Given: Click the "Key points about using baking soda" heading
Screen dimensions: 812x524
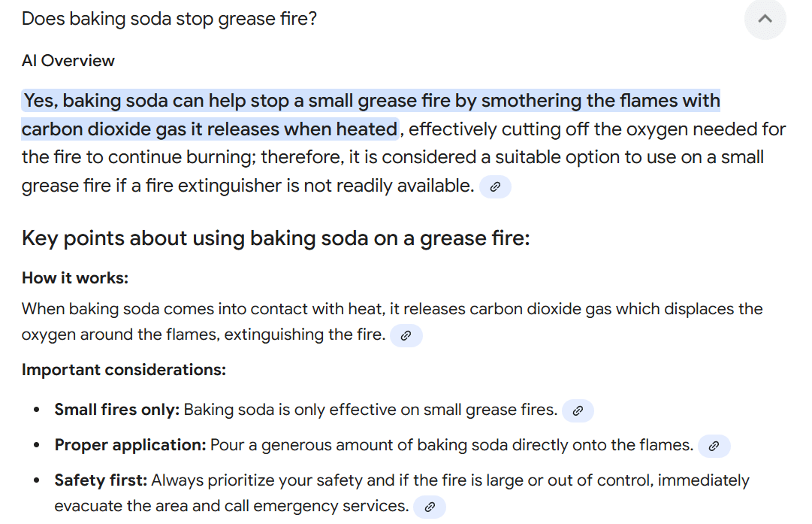Looking at the screenshot, I should 276,238.
